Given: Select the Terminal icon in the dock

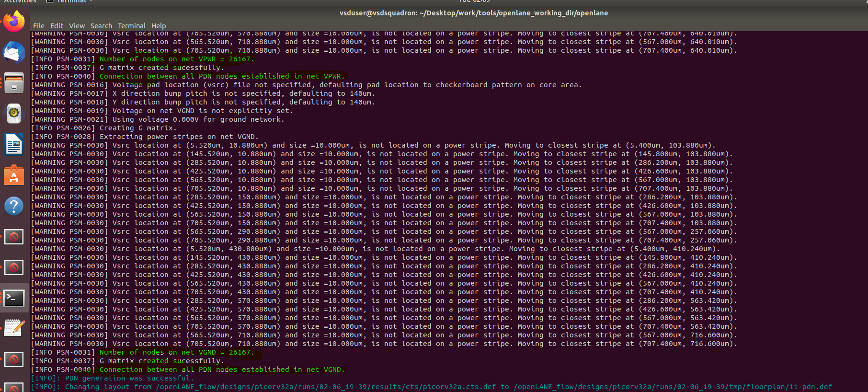Looking at the screenshot, I should [x=14, y=299].
